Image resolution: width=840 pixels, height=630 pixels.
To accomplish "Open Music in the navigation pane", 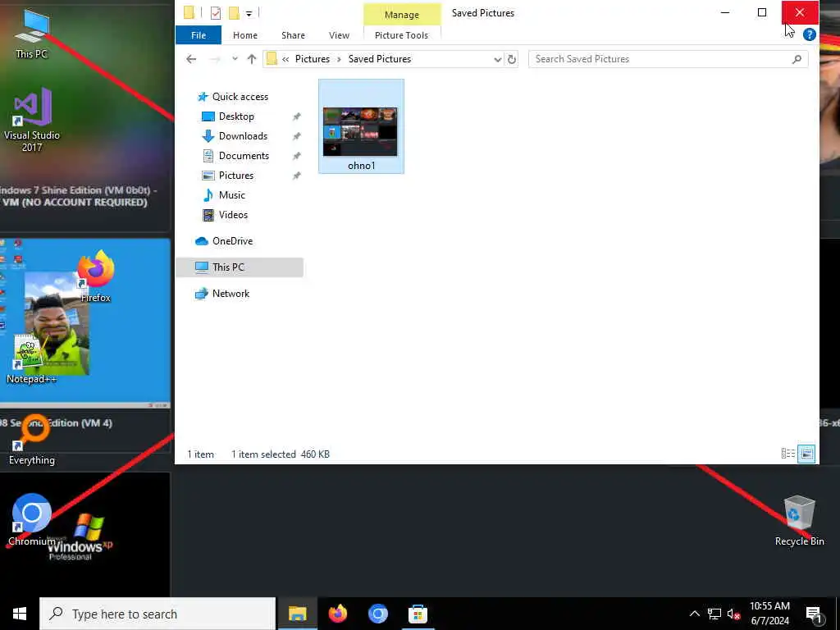I will point(231,195).
